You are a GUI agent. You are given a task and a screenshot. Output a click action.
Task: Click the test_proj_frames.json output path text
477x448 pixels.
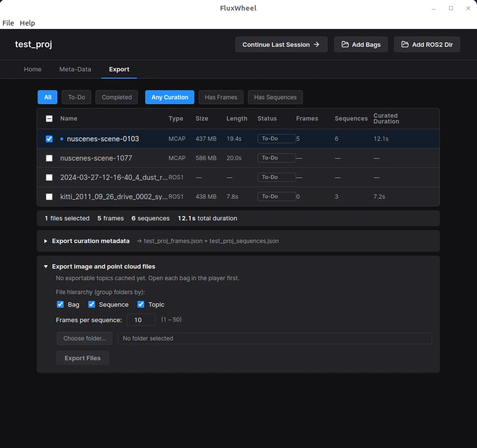pyautogui.click(x=173, y=241)
